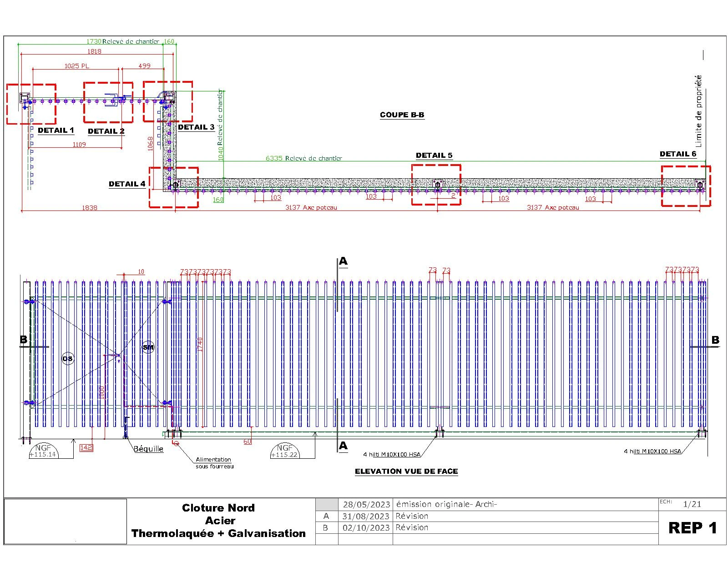Click the Béquille label link
Screen dimensions: 728x582
tap(149, 449)
